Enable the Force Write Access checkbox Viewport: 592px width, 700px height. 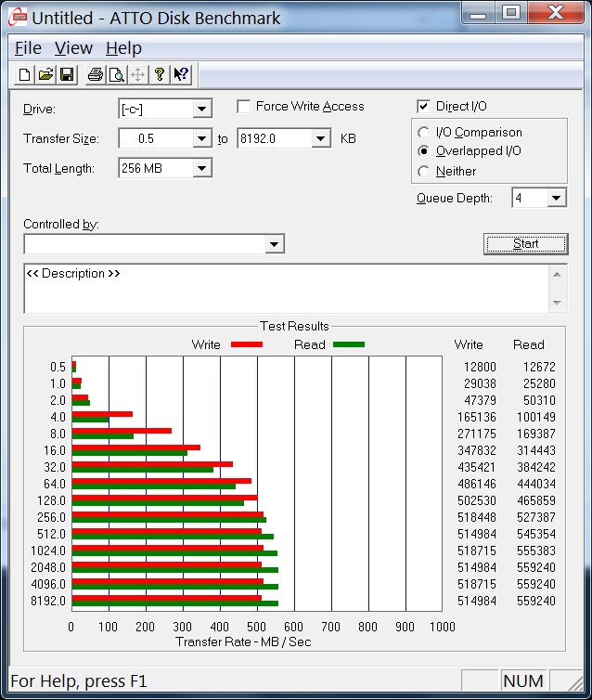(x=244, y=107)
